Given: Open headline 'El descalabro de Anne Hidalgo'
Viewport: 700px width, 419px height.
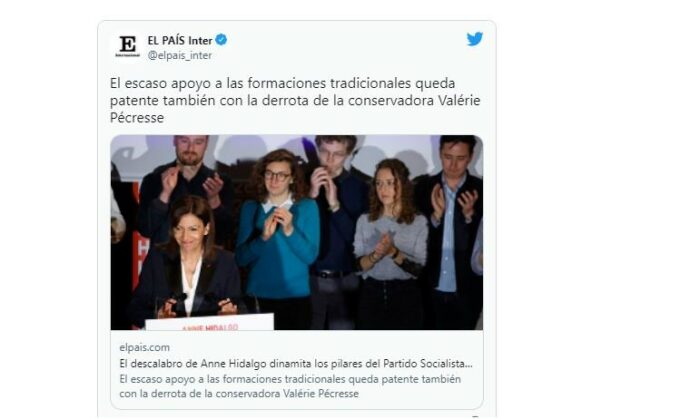Looking at the screenshot, I should 296,364.
